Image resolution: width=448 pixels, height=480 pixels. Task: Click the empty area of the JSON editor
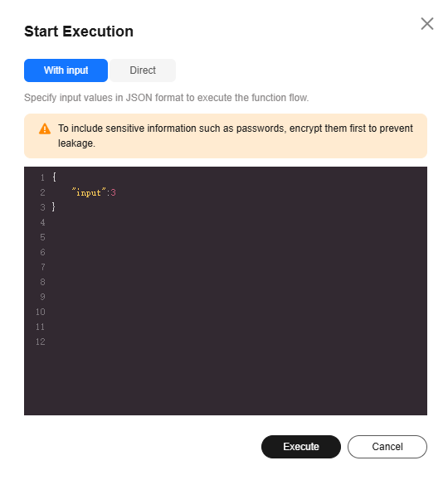pyautogui.click(x=236, y=306)
